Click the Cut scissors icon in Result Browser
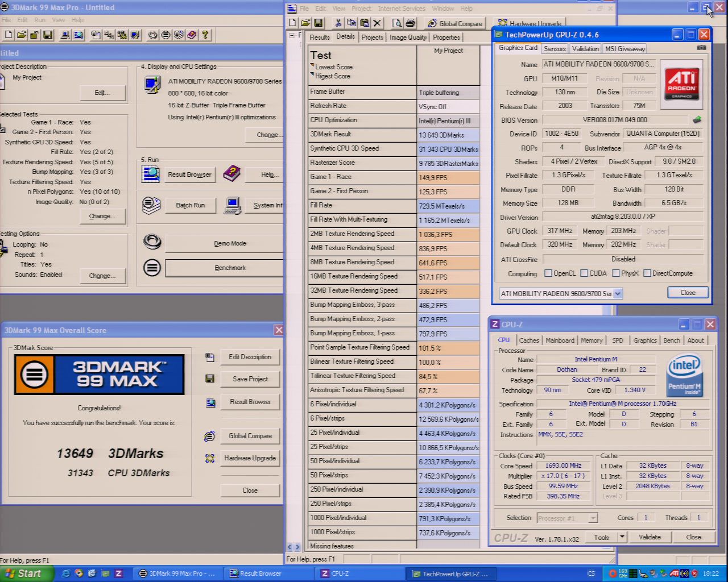 [338, 23]
